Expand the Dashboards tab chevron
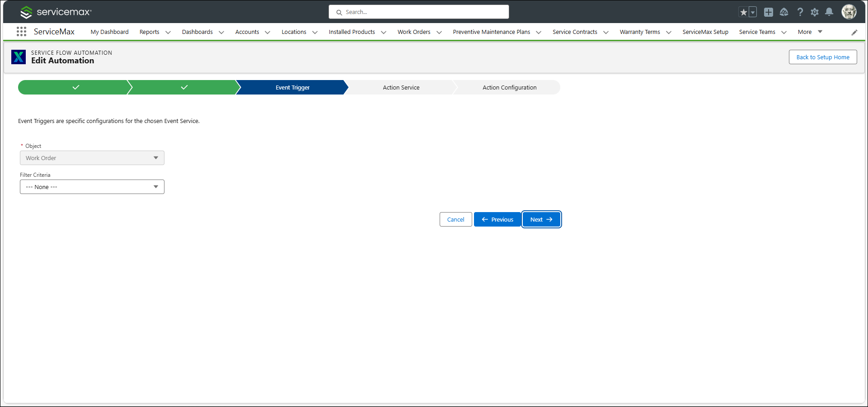The height and width of the screenshot is (407, 868). coord(221,32)
